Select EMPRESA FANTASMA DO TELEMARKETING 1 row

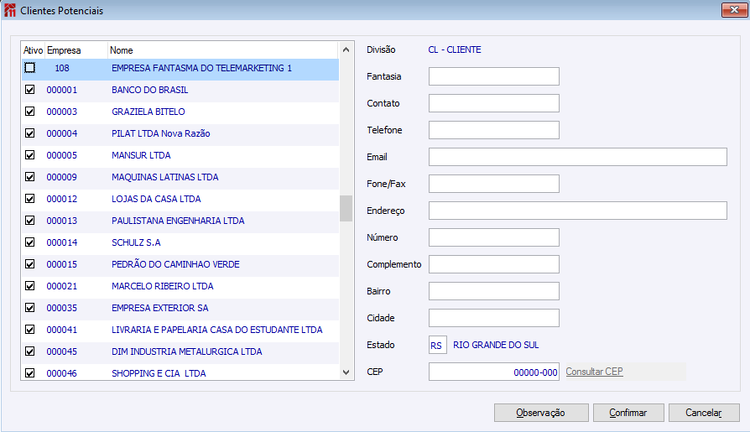coord(180,68)
